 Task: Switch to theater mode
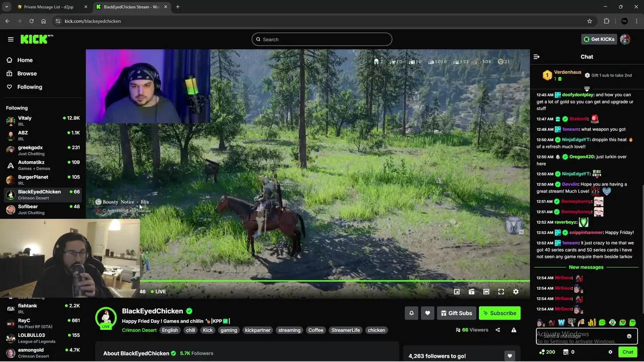click(x=486, y=292)
